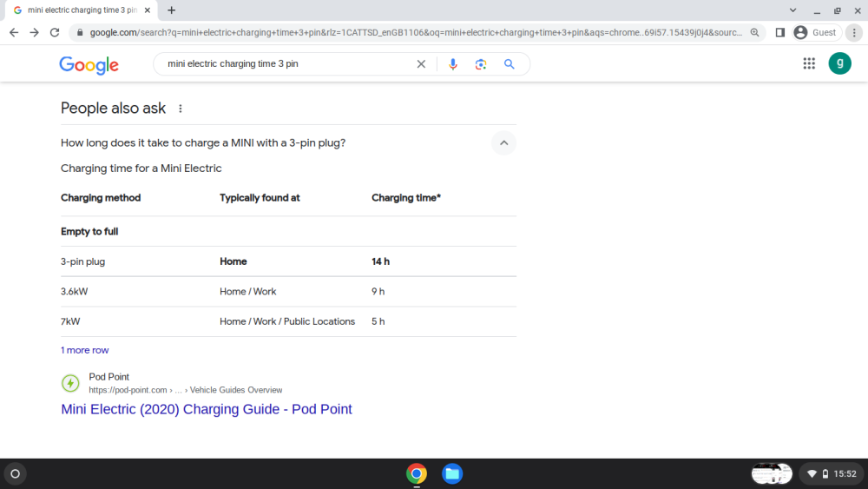Open the Guest profile menu

tap(817, 33)
